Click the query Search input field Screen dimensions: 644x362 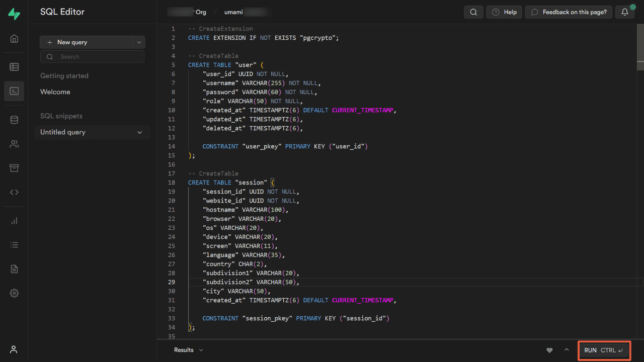(98, 57)
